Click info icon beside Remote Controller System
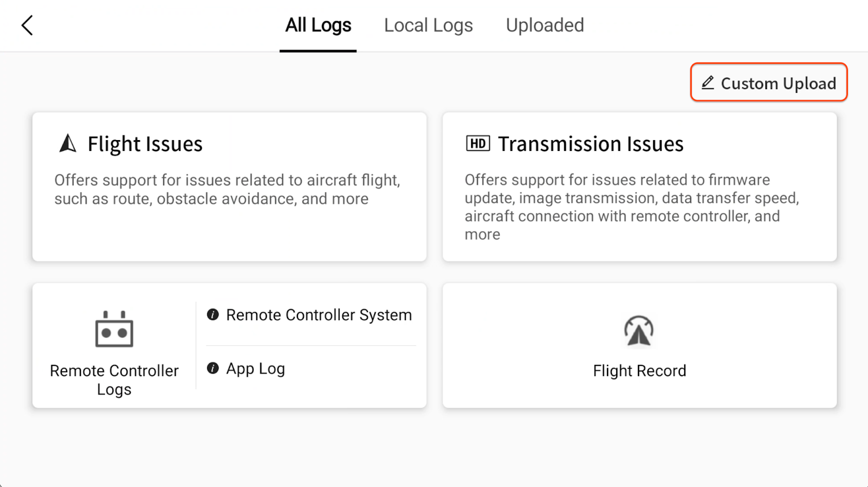This screenshot has width=868, height=487. (x=213, y=314)
